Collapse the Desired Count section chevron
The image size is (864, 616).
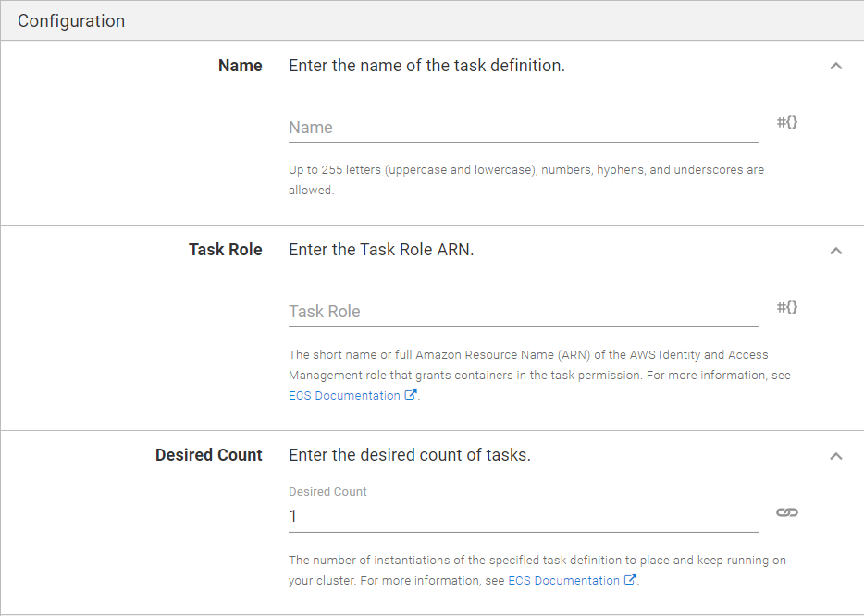coord(836,456)
